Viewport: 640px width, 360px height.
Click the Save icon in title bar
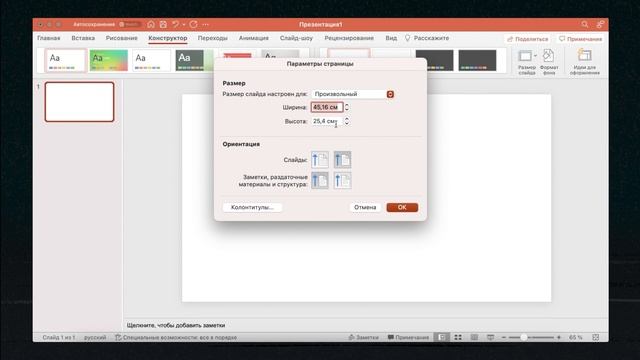pyautogui.click(x=163, y=24)
